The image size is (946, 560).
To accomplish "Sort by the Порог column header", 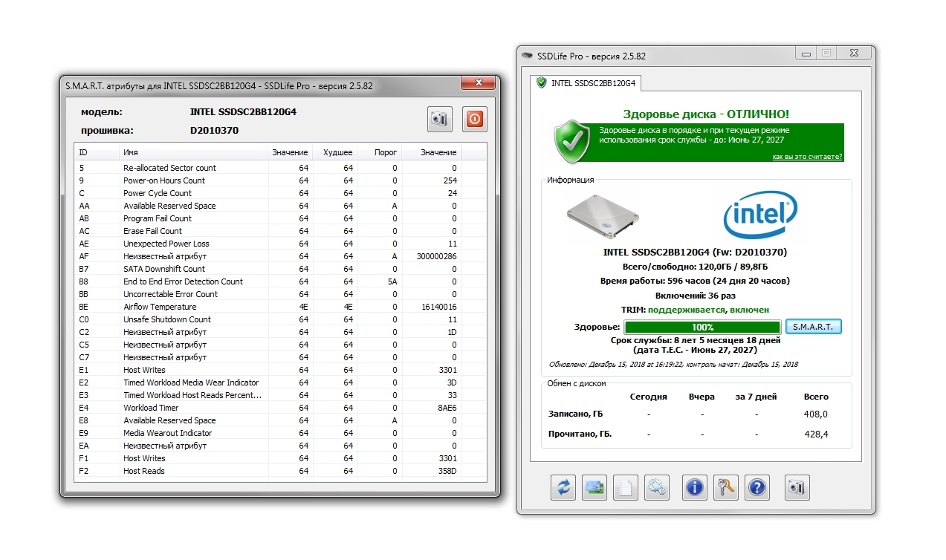I will pyautogui.click(x=379, y=152).
